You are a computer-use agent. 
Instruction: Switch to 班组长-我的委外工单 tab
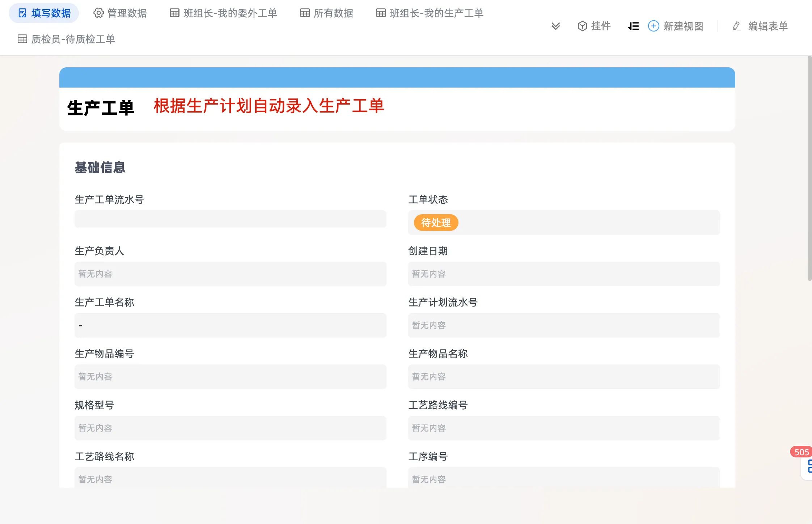(x=230, y=13)
